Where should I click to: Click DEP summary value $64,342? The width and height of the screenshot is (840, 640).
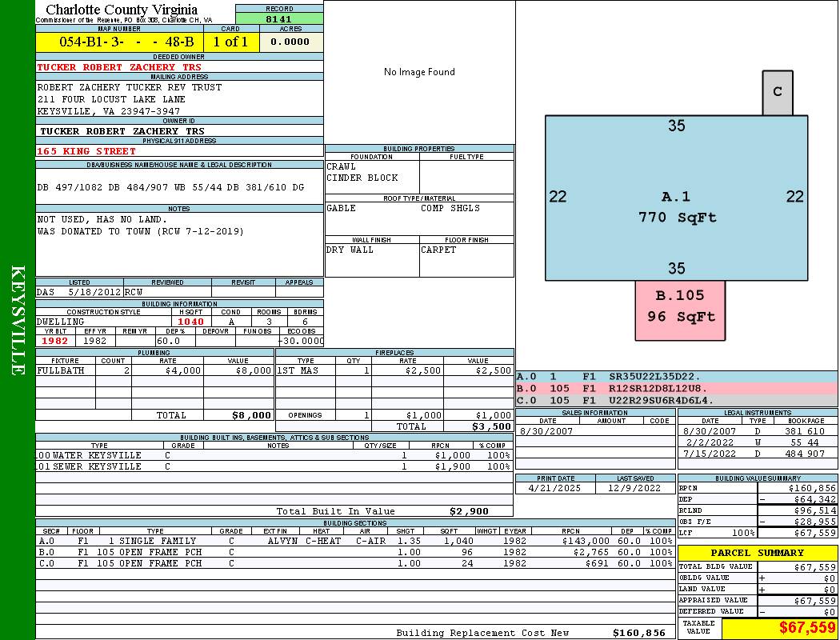[x=815, y=500]
